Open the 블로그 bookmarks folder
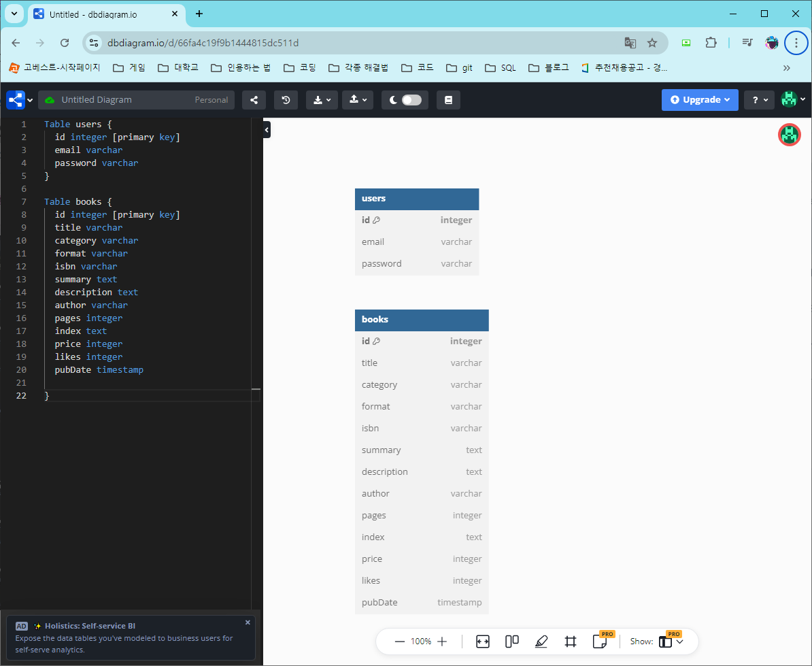 [548, 68]
